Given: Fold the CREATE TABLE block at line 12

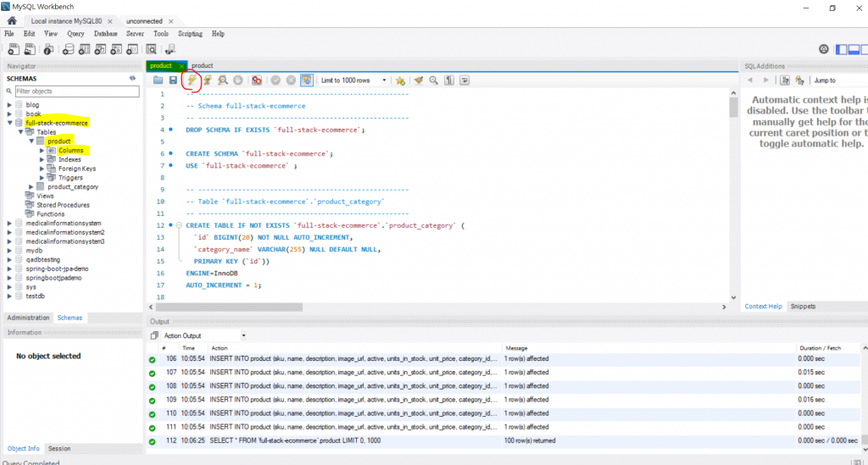Looking at the screenshot, I should tap(179, 225).
